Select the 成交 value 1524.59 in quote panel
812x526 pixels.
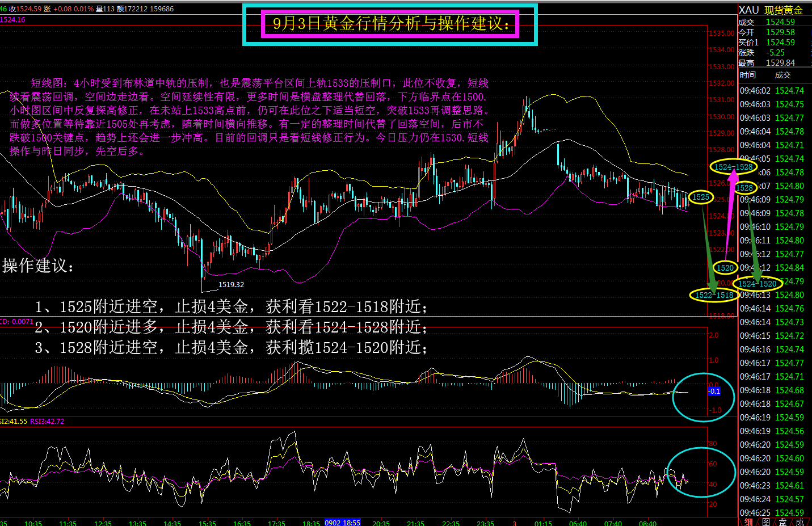click(x=780, y=22)
